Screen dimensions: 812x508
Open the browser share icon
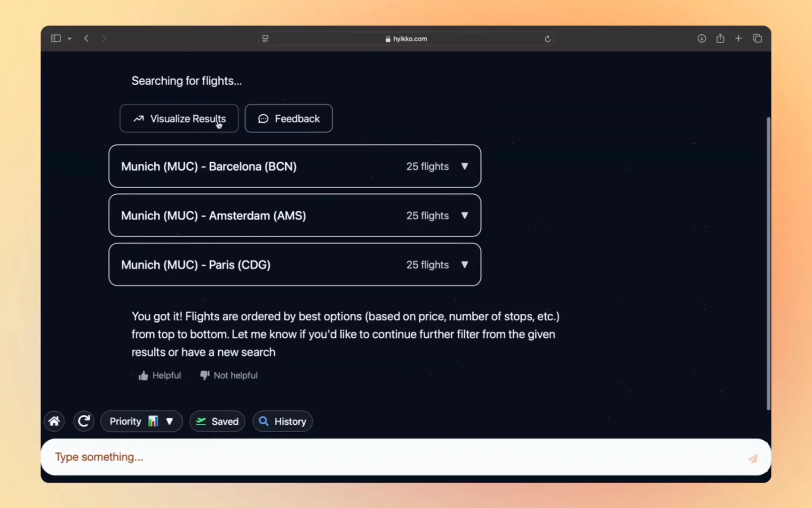(720, 39)
